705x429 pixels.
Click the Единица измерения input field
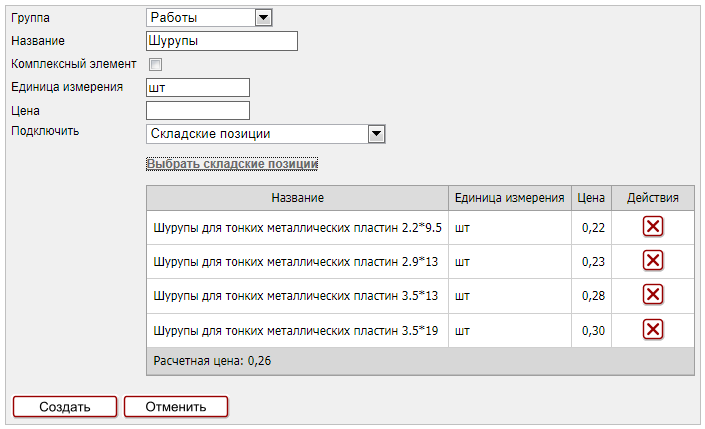(x=197, y=88)
